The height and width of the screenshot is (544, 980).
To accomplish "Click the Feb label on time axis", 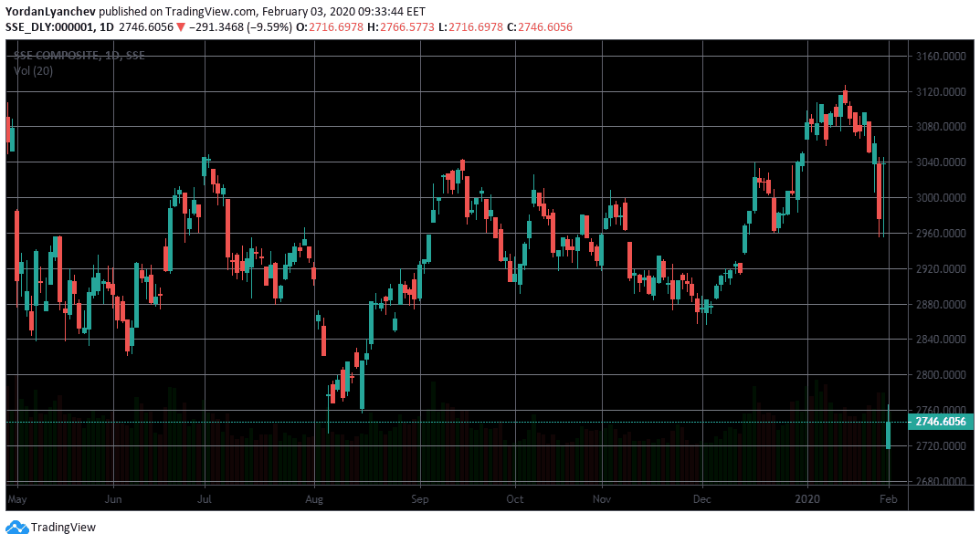I will coord(888,499).
